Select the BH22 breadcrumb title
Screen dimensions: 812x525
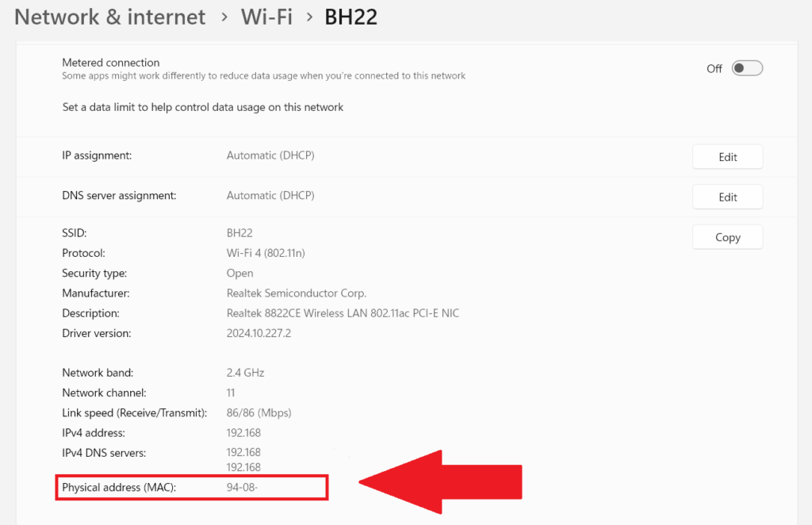(x=350, y=16)
